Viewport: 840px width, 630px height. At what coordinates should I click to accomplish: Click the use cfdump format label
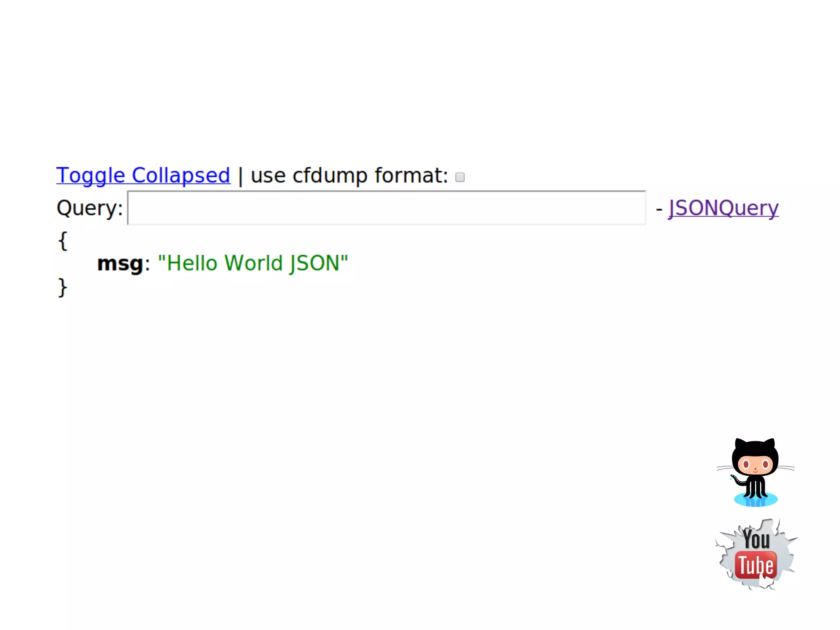(349, 176)
